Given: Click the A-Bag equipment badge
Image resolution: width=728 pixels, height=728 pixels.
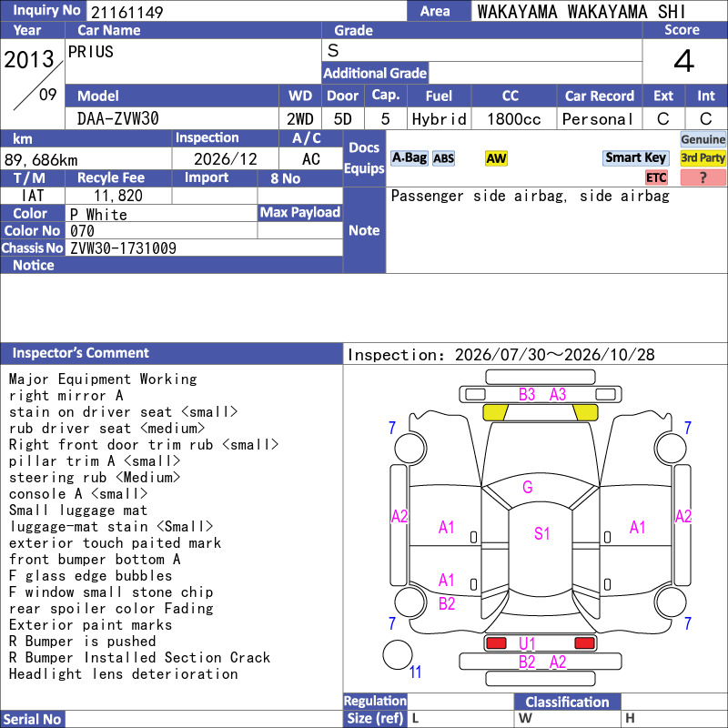Looking at the screenshot, I should coord(409,157).
